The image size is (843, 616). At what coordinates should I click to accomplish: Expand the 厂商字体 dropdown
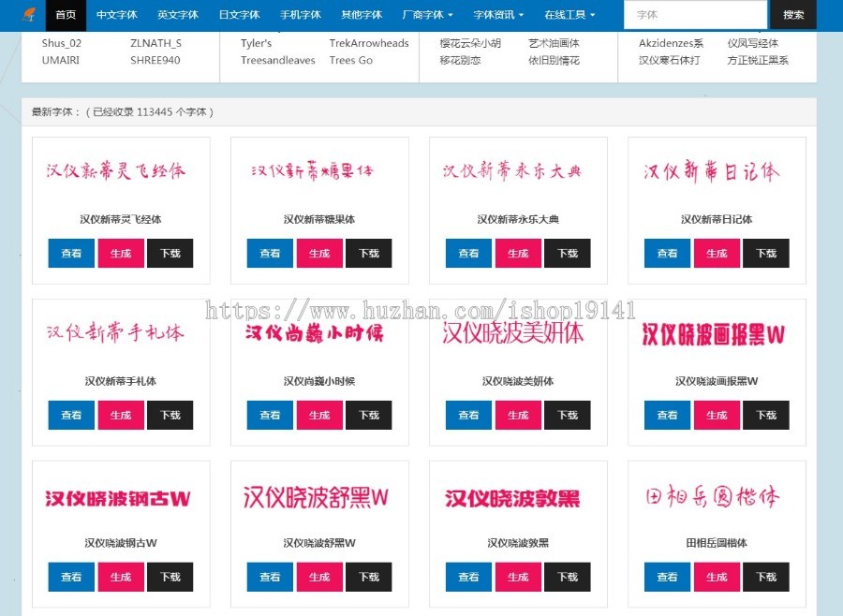coord(428,15)
